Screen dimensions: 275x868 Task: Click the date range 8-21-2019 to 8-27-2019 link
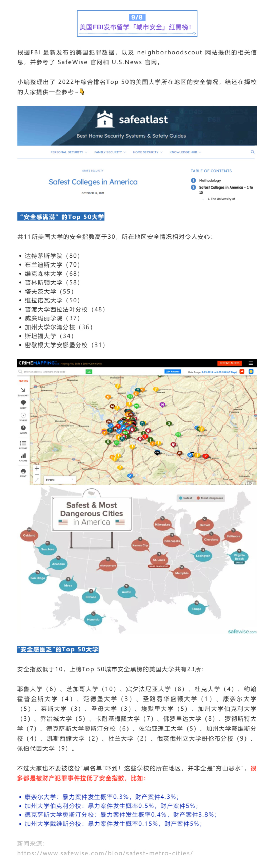tap(219, 372)
